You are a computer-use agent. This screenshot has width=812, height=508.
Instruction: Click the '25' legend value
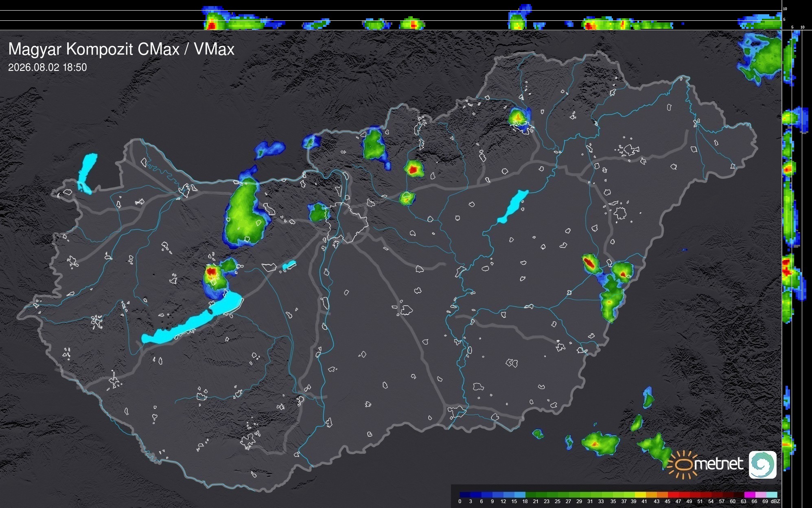pyautogui.click(x=558, y=501)
